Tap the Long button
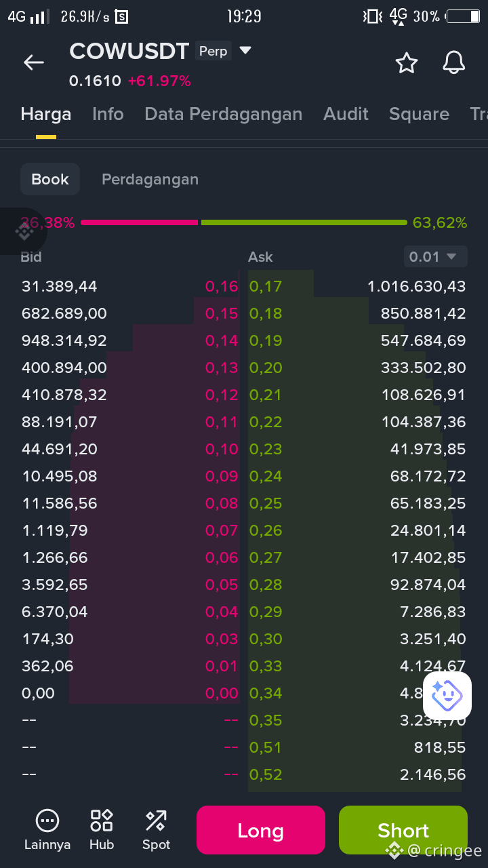 [261, 830]
